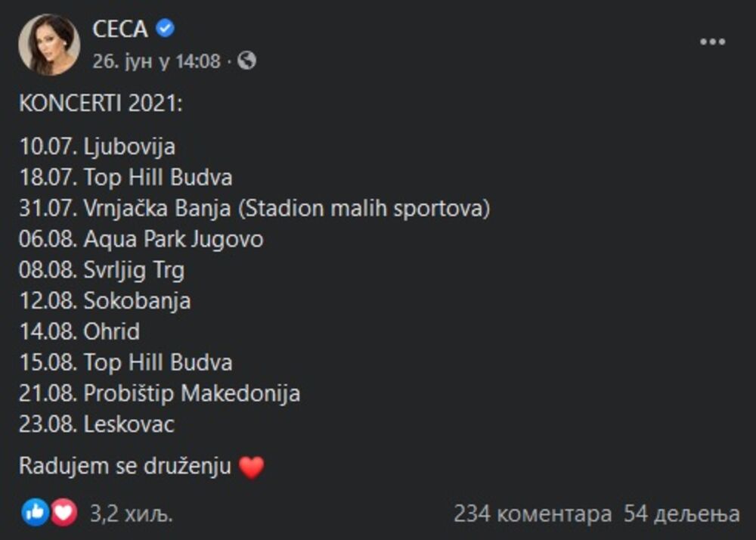Select the 21.08. Probištip Makedonija line
The image size is (756, 540).
160,393
